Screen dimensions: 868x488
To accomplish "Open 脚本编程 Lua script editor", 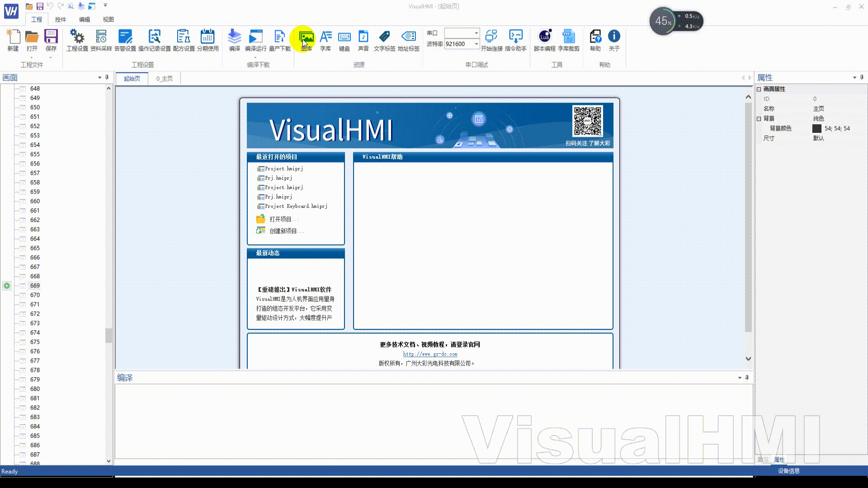I will pos(545,40).
